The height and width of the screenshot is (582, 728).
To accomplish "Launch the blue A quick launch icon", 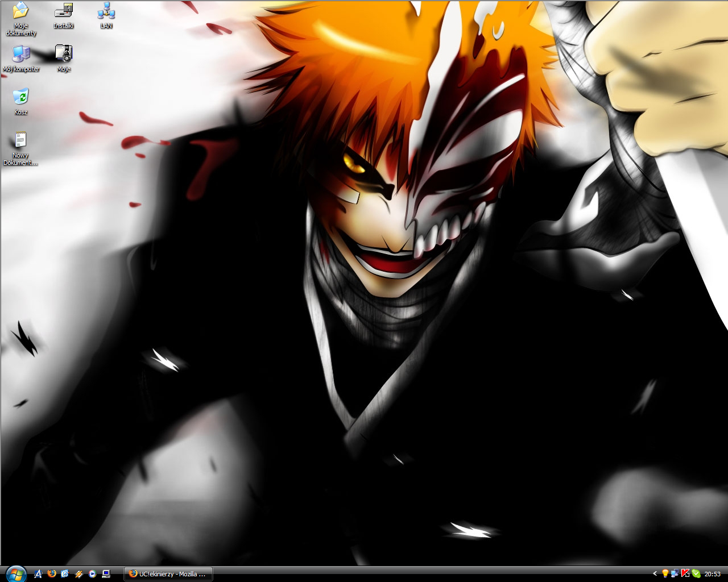I will click(39, 574).
